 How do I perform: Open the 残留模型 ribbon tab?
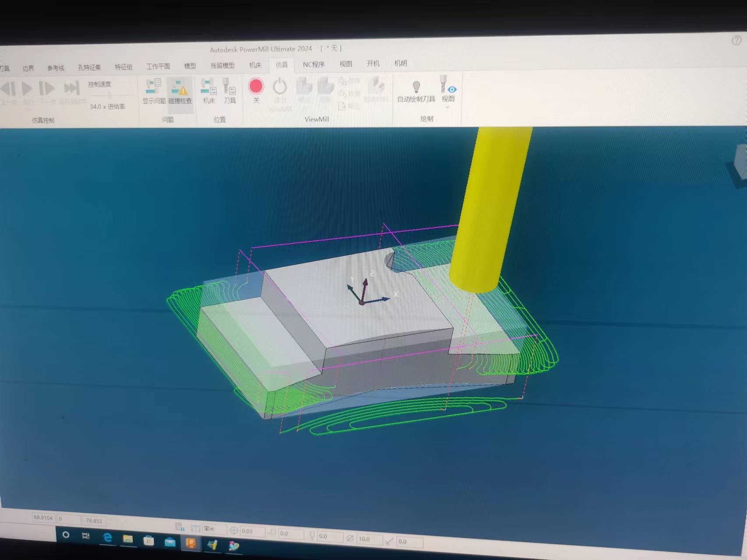click(222, 65)
